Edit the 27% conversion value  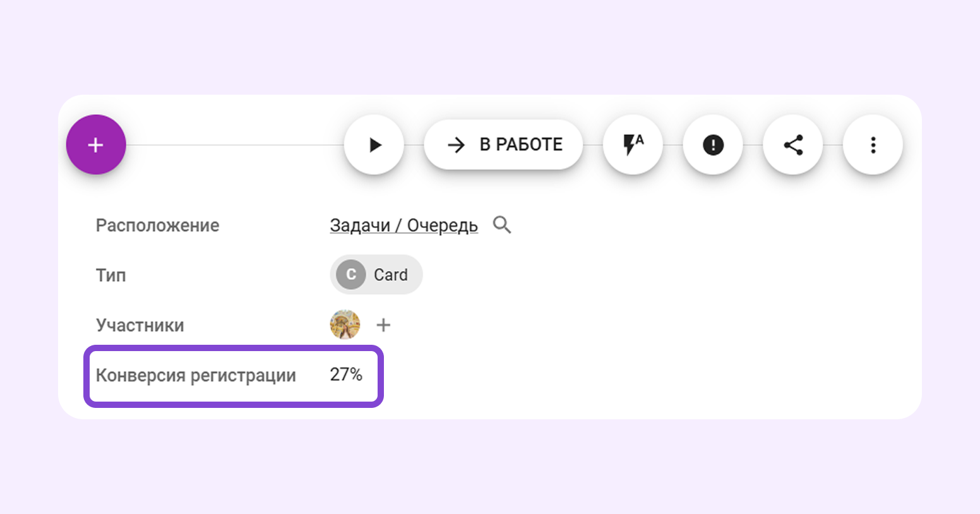coord(346,375)
